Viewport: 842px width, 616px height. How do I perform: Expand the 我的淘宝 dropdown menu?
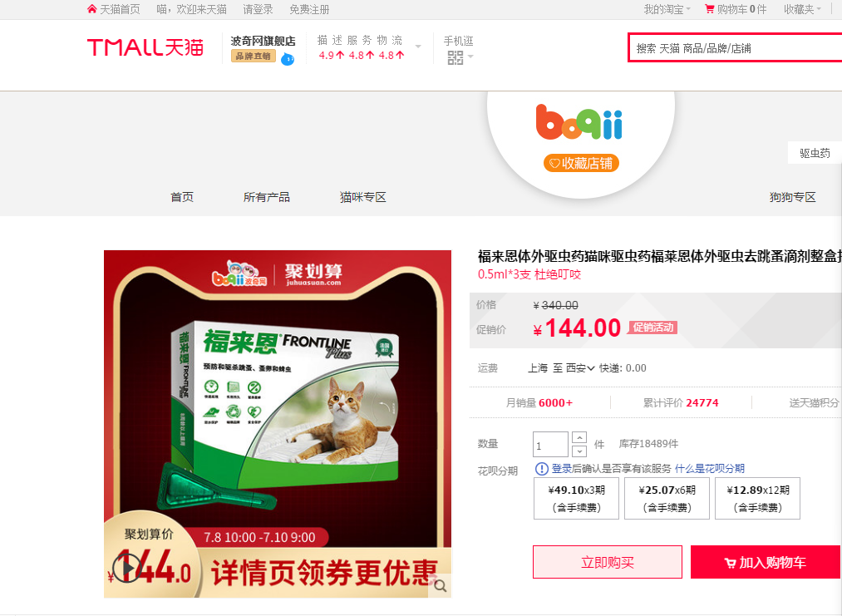pos(667,9)
